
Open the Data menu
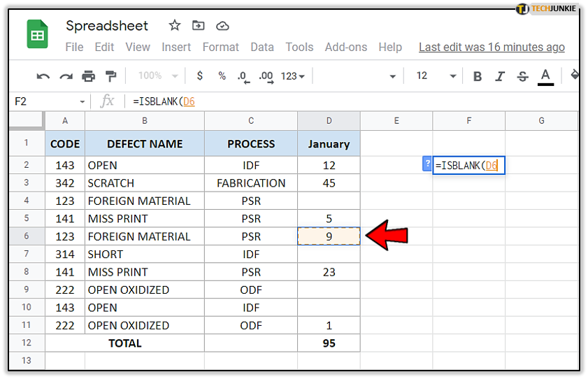[262, 48]
